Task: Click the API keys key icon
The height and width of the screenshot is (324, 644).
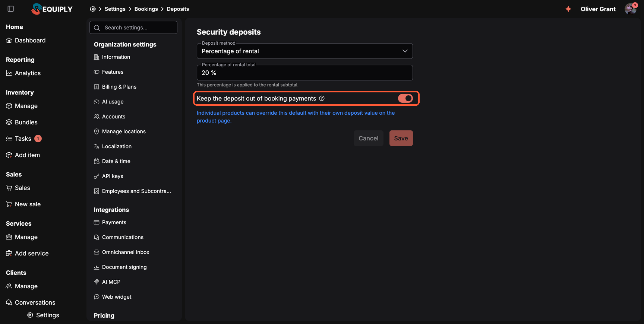Action: click(97, 176)
